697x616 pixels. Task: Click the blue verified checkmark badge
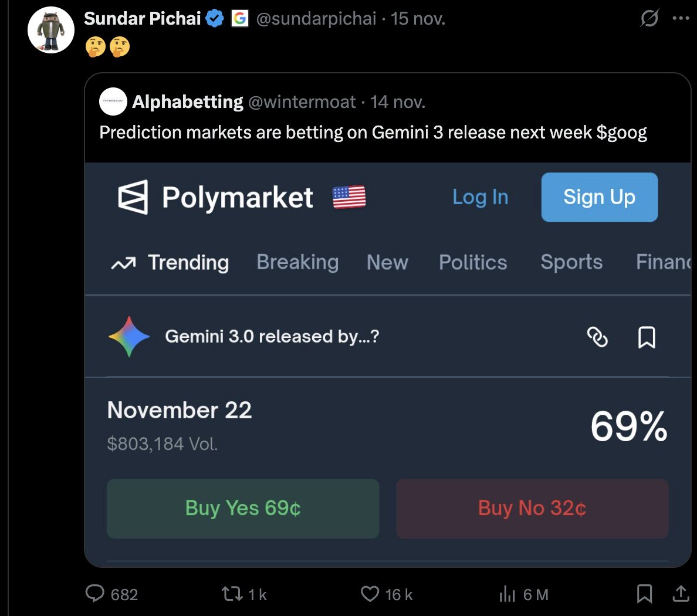pos(215,19)
